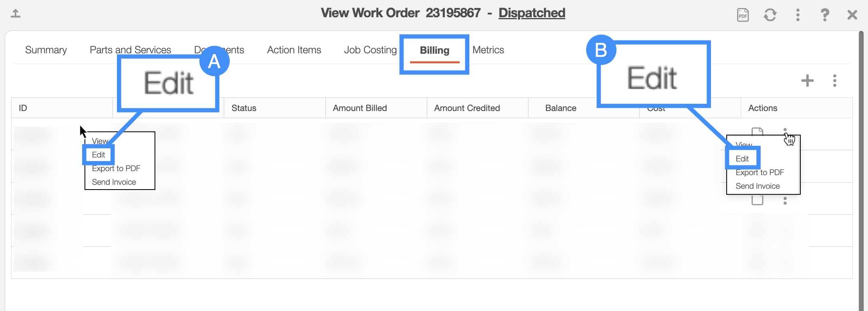868x311 pixels.
Task: Open billing table three-dot menu beside plus
Action: tap(834, 81)
